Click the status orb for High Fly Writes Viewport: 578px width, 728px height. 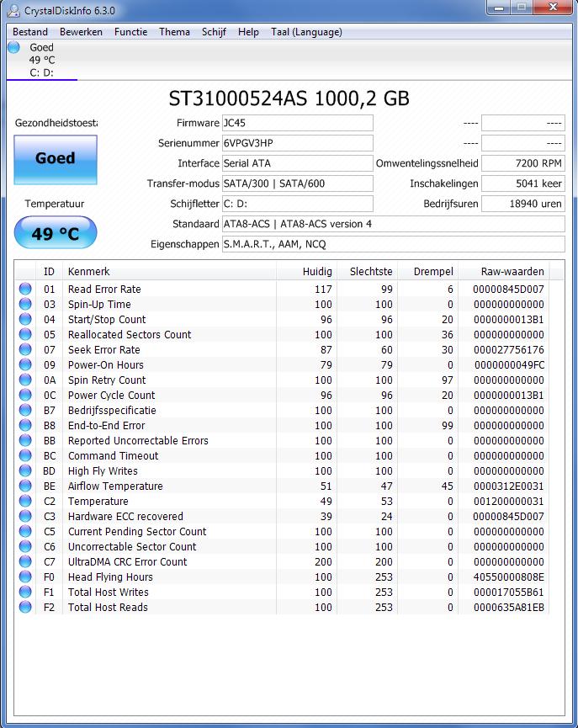pos(25,470)
